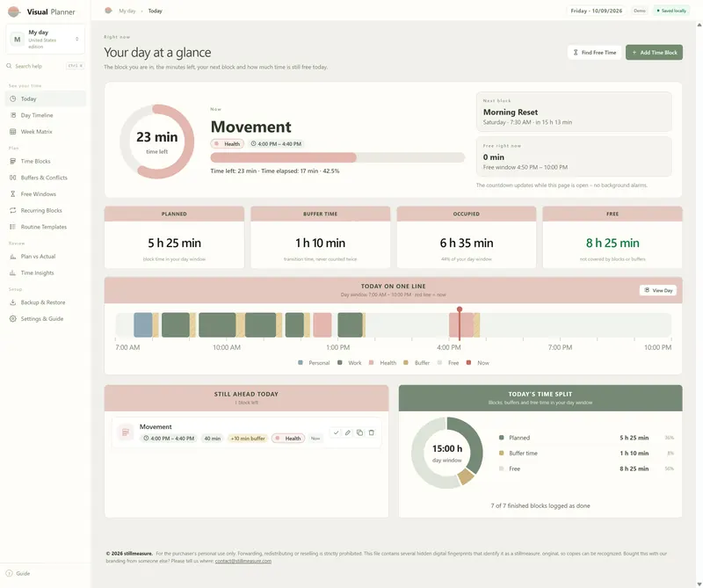Click the Saved locally status badge
703x588 pixels.
[x=671, y=11]
